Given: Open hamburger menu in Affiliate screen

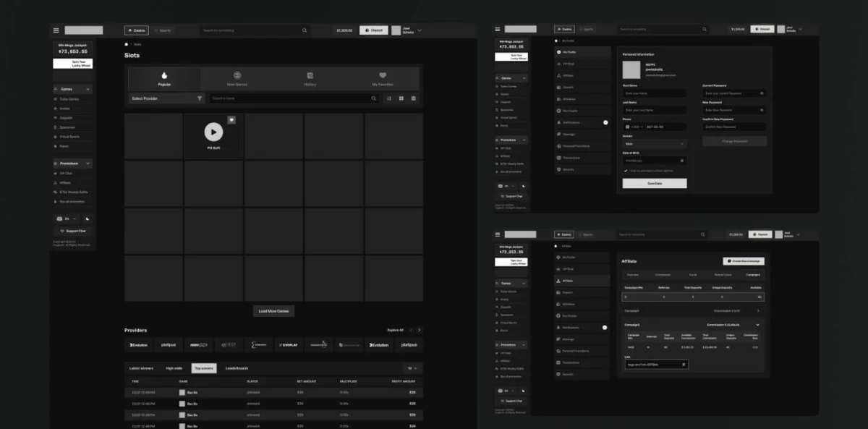Looking at the screenshot, I should tap(498, 234).
